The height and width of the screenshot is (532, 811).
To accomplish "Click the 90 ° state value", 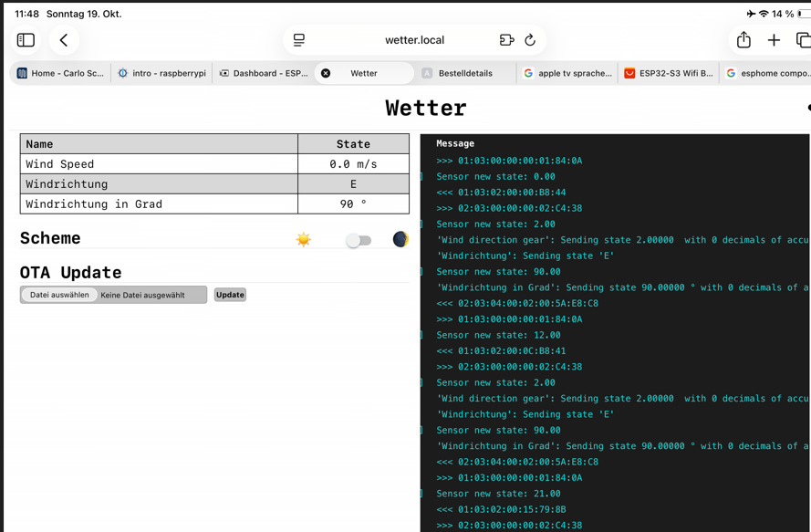I will click(353, 204).
